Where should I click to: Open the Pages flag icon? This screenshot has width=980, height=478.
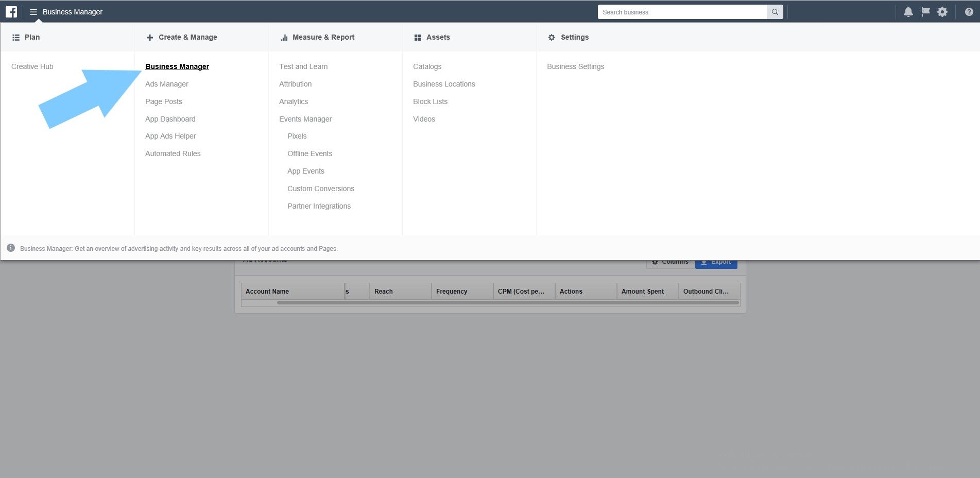[925, 11]
